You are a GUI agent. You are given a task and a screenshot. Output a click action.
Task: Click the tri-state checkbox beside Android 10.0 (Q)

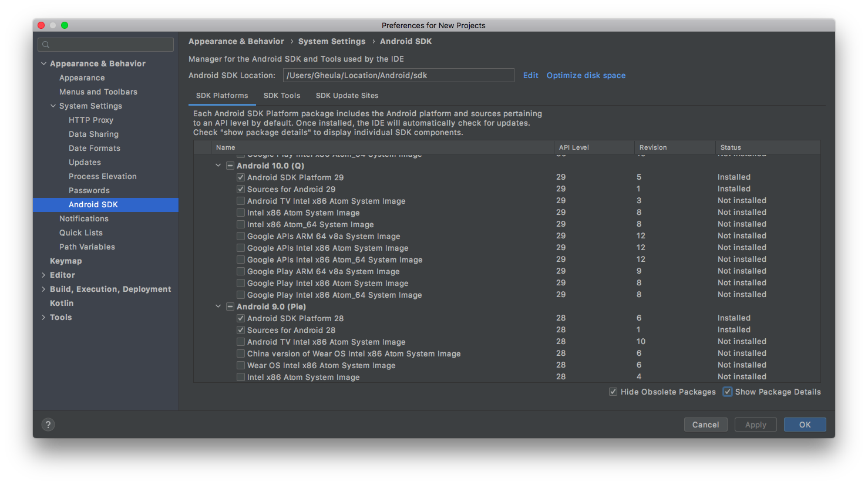point(230,166)
